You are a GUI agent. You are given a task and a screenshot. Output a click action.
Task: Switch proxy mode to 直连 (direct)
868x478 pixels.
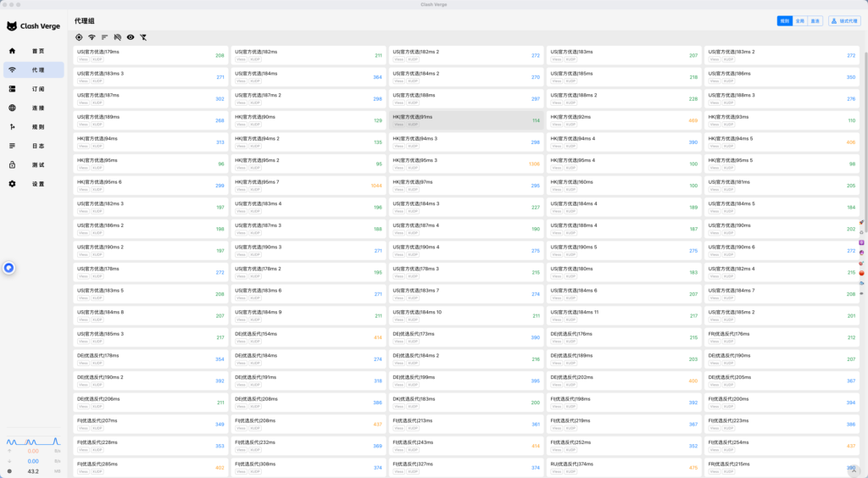tap(815, 20)
